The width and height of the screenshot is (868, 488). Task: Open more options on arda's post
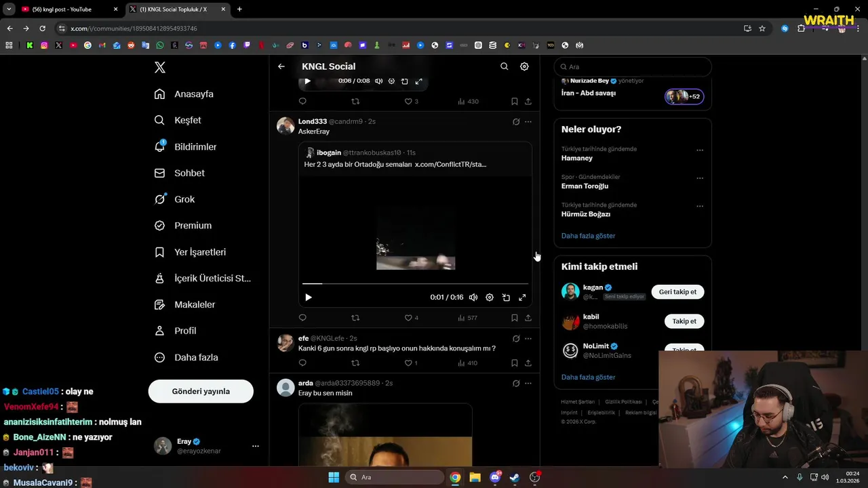pyautogui.click(x=528, y=383)
